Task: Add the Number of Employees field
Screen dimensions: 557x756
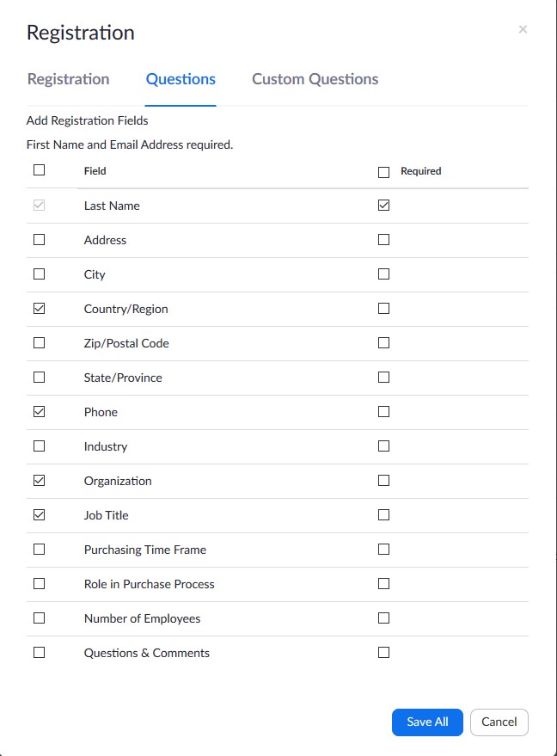Action: coord(39,618)
